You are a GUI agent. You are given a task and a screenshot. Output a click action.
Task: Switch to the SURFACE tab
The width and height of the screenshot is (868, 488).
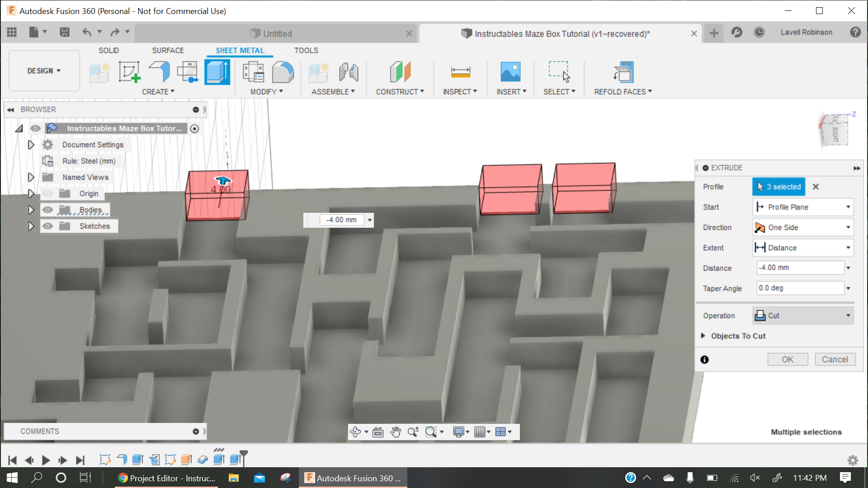(168, 51)
